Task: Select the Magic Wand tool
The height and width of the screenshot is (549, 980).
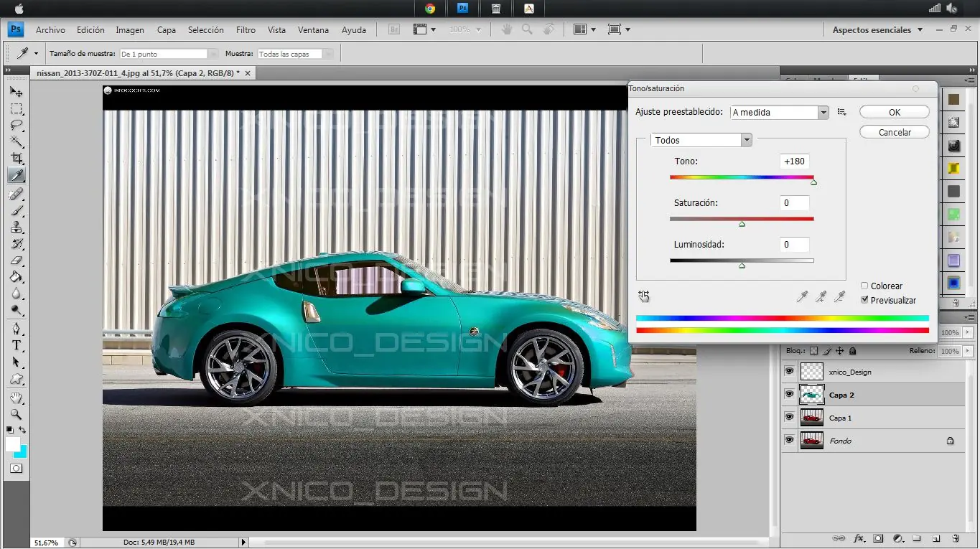Action: (16, 141)
